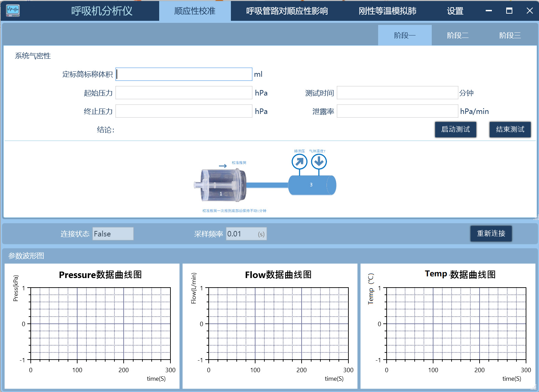This screenshot has height=392, width=539.
Task: Click the right arrow above the calibration syringe
Action: point(223,166)
